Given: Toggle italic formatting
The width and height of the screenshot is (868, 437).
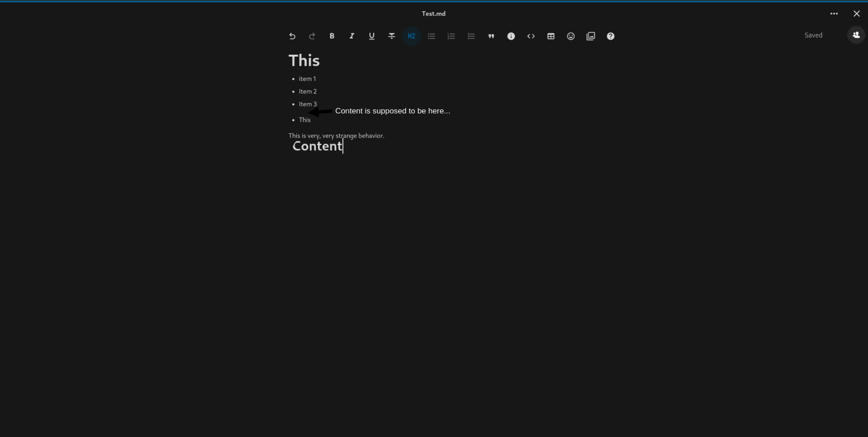Looking at the screenshot, I should [x=352, y=36].
